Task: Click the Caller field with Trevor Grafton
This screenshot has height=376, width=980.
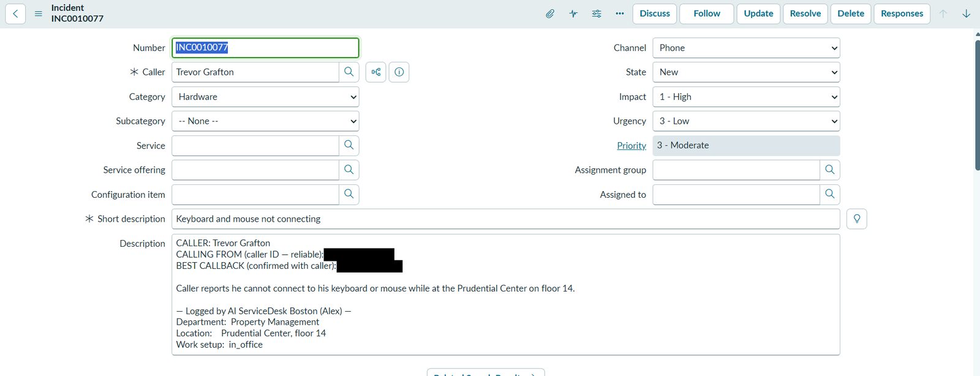Action: pos(255,72)
